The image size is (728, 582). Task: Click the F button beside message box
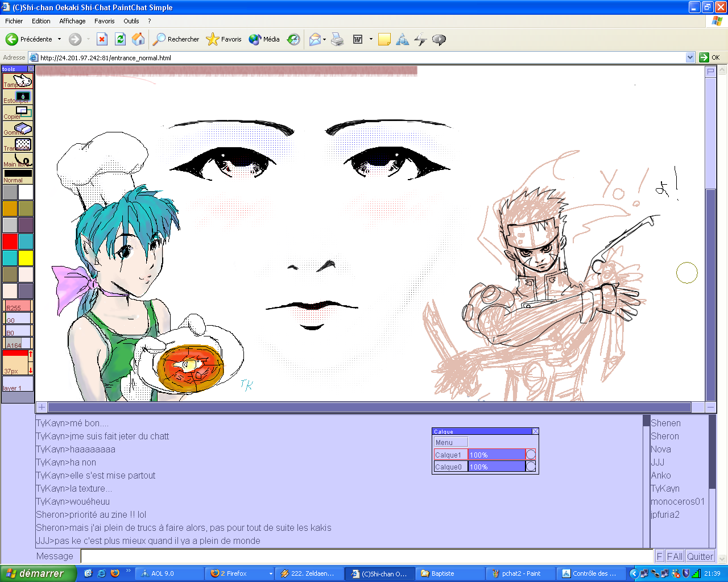point(660,556)
